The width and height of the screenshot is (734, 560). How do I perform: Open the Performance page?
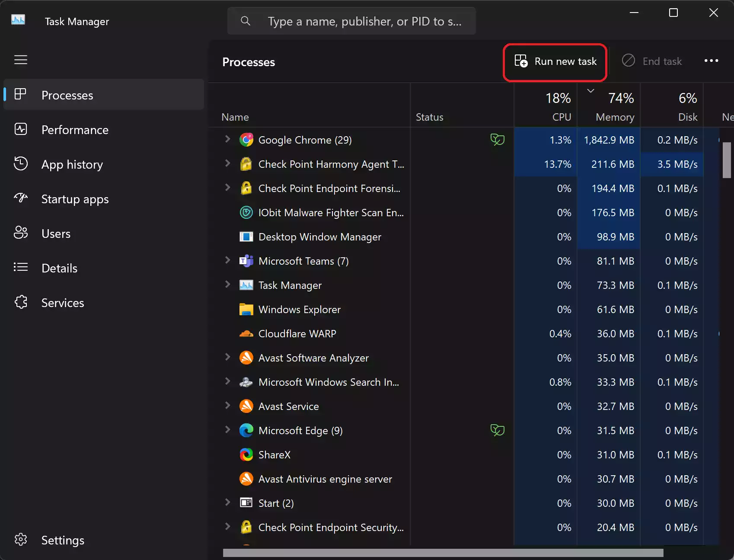click(104, 129)
